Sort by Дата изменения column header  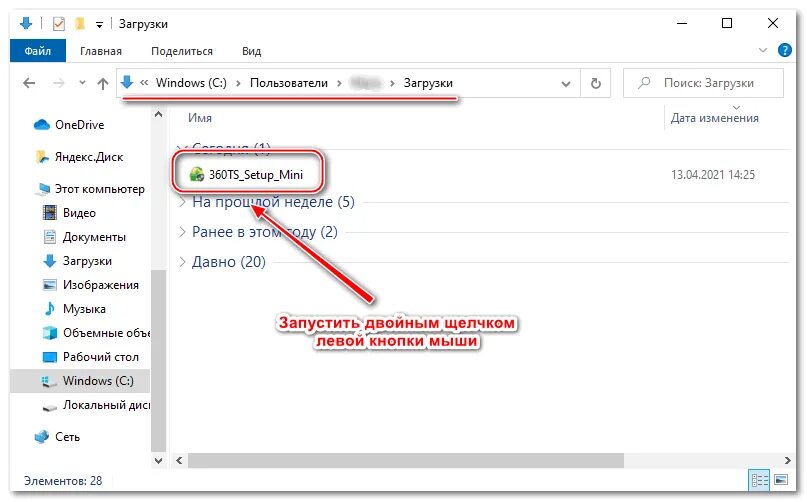pos(714,118)
